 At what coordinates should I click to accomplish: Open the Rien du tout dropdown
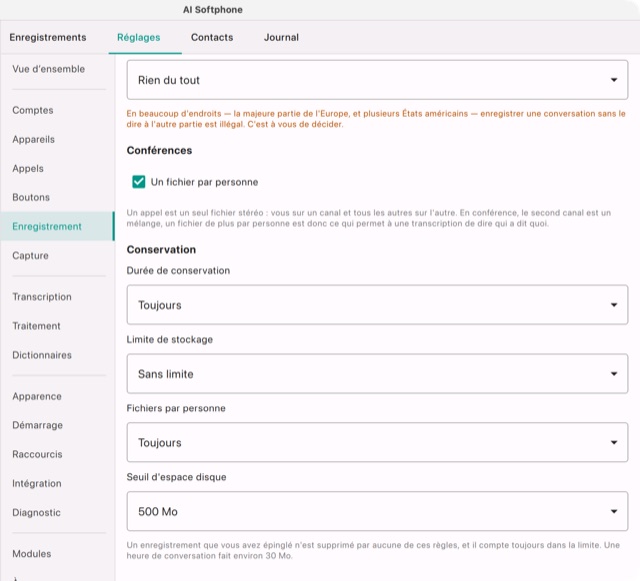pyautogui.click(x=377, y=80)
